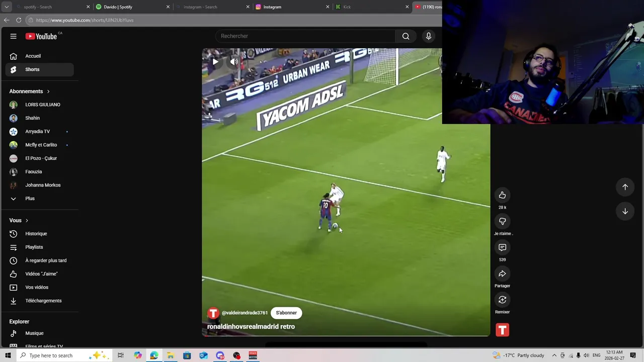Open Vidéos "J'aime" list
644x362 pixels.
pos(40,274)
